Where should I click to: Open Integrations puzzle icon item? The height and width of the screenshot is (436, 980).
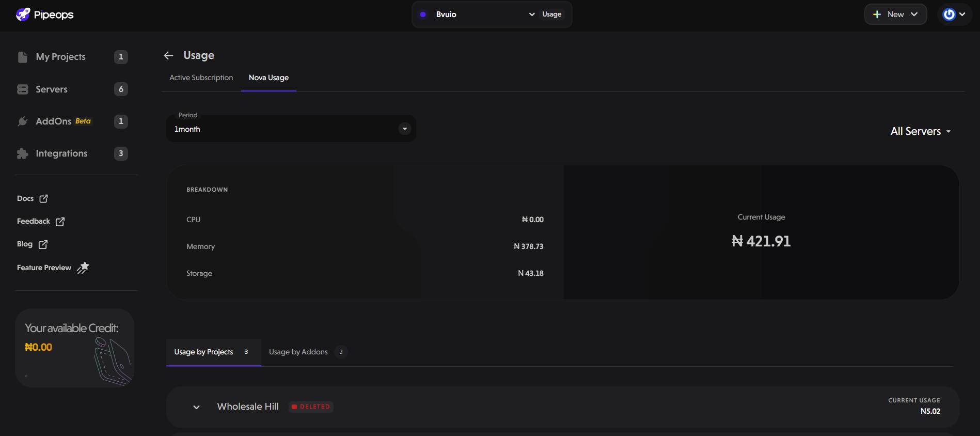pos(23,153)
